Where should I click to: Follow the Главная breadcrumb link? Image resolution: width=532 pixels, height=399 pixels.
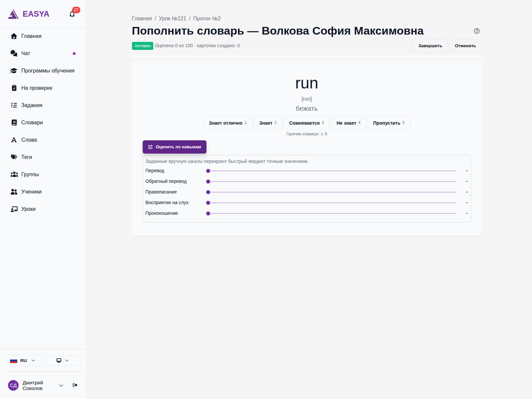pyautogui.click(x=142, y=19)
